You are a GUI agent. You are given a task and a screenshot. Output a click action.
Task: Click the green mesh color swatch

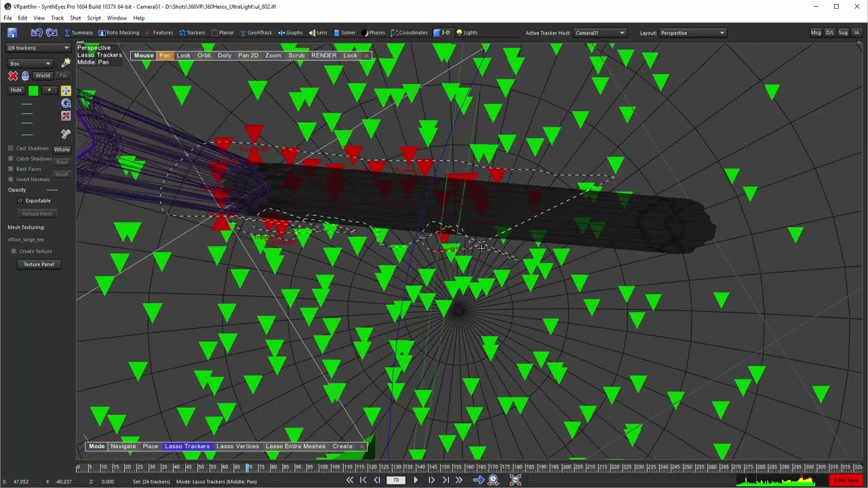[x=33, y=90]
